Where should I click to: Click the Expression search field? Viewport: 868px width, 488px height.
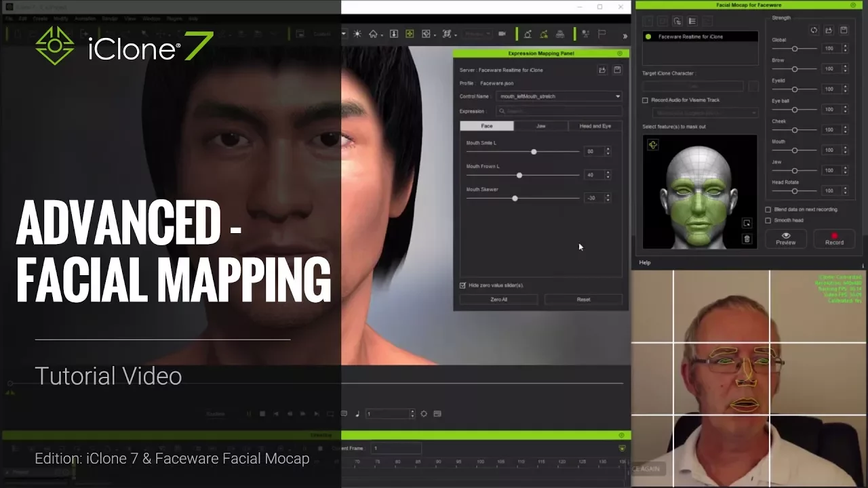pos(559,111)
